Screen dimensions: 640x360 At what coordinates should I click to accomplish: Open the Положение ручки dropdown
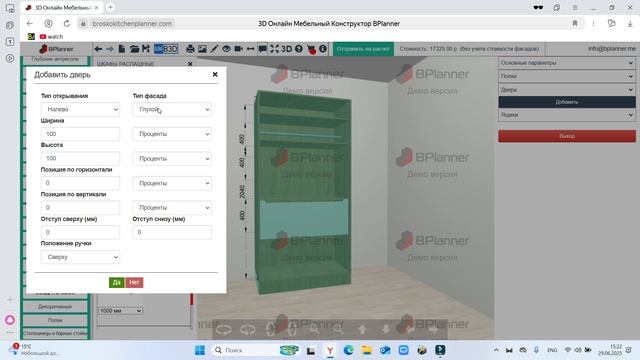tap(80, 257)
